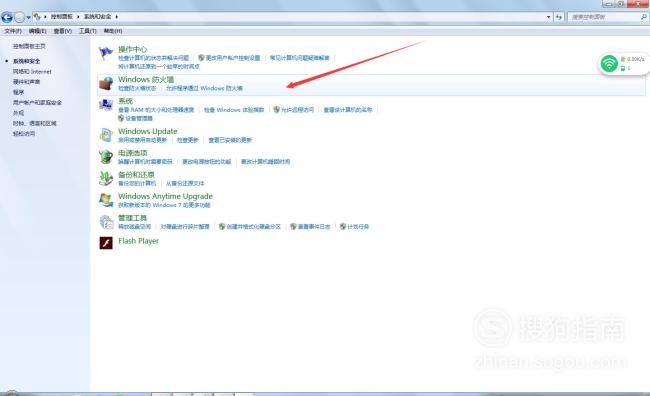Click 查看已安装的更新 link

coord(230,140)
